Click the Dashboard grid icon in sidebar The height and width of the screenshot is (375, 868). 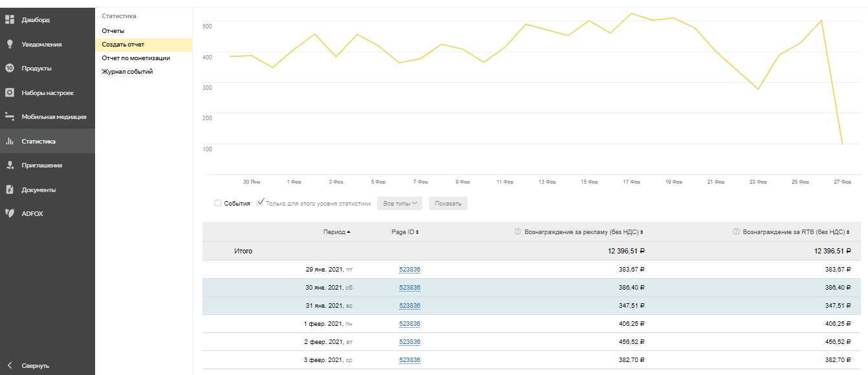pyautogui.click(x=10, y=20)
